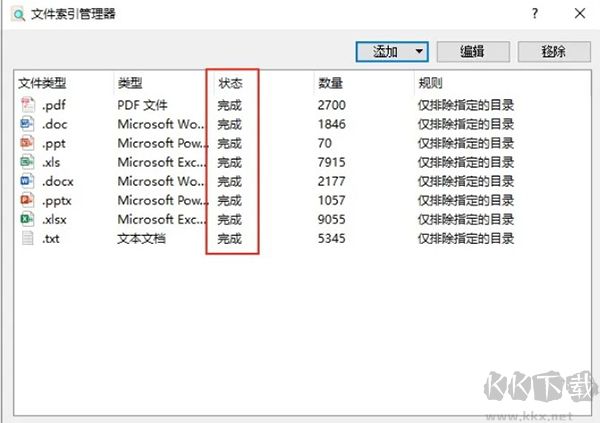
Task: Click the Excel icon in .xlsx row
Action: [x=28, y=219]
